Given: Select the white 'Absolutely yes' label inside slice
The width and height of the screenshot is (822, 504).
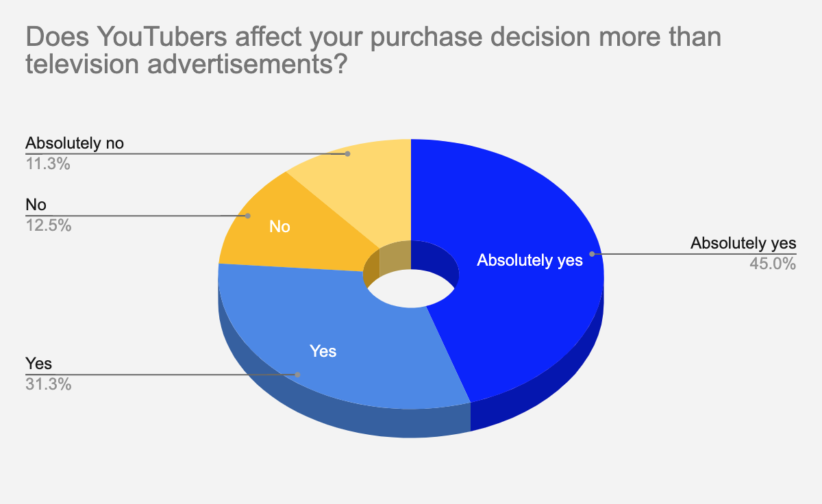Looking at the screenshot, I should click(530, 260).
